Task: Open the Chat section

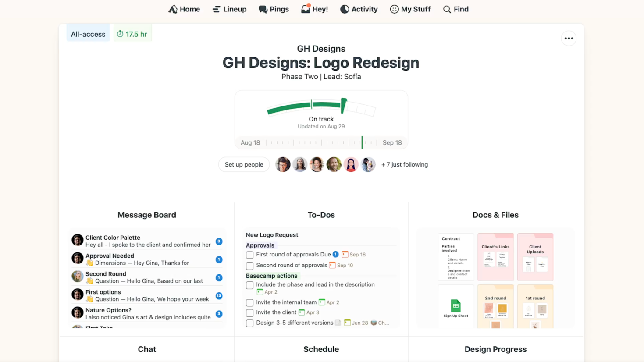Action: point(147,349)
